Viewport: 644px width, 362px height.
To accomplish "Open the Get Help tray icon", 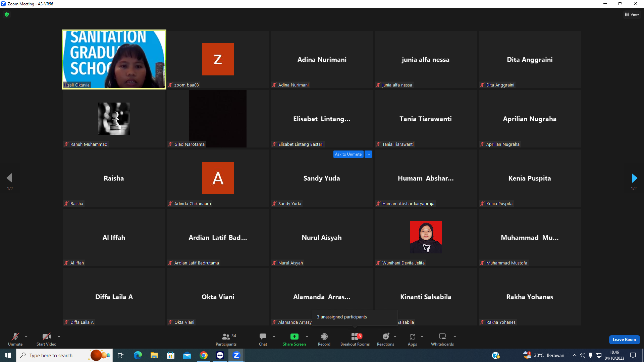I will click(496, 355).
